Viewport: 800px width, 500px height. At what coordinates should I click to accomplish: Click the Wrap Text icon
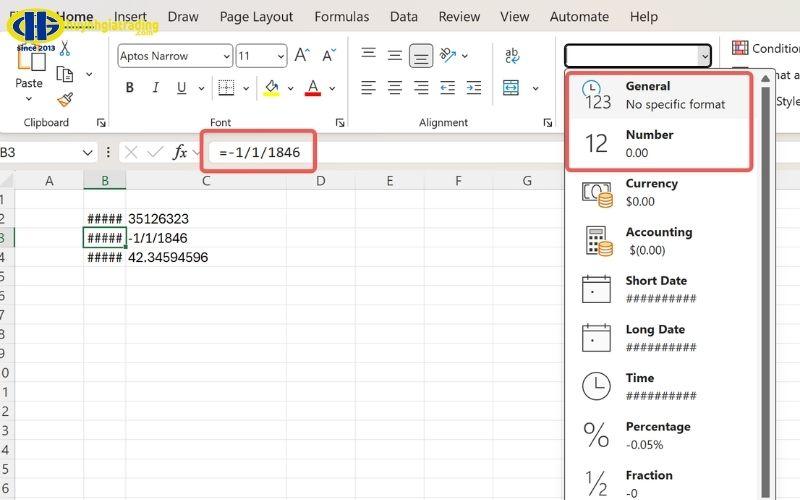pos(512,55)
